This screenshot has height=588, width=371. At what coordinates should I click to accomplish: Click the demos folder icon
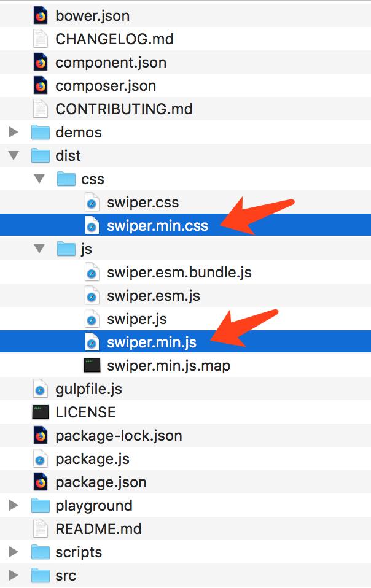41,133
